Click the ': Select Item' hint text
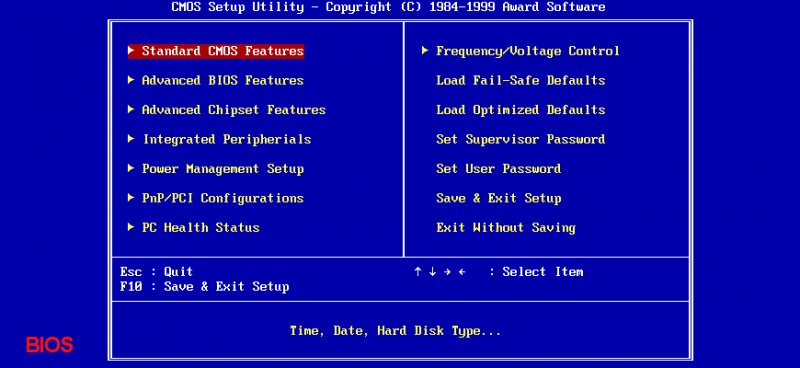 [536, 272]
